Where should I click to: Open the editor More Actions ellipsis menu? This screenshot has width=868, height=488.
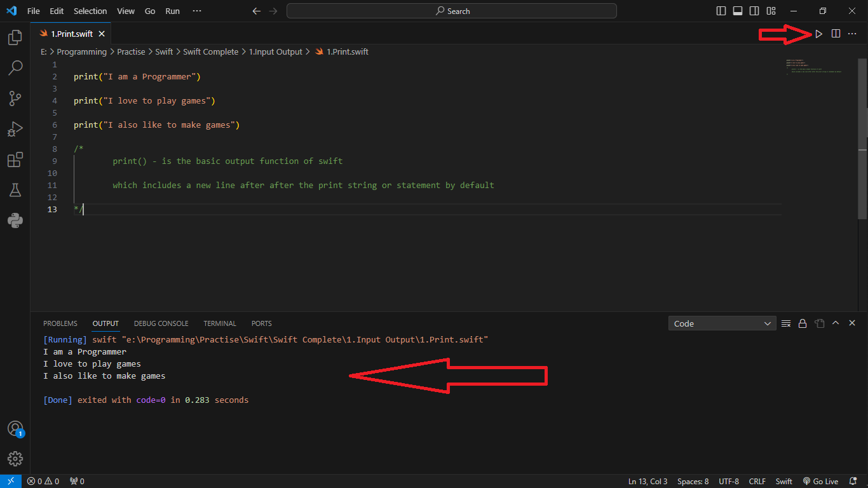[852, 34]
